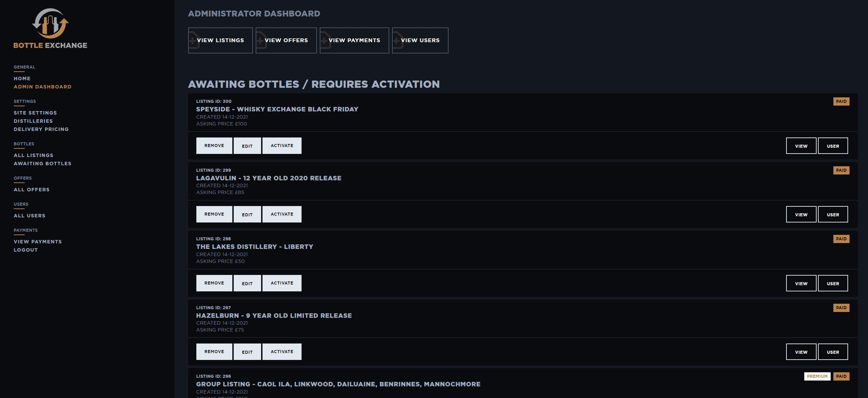Click the Bottle Exchange logo

click(50, 27)
